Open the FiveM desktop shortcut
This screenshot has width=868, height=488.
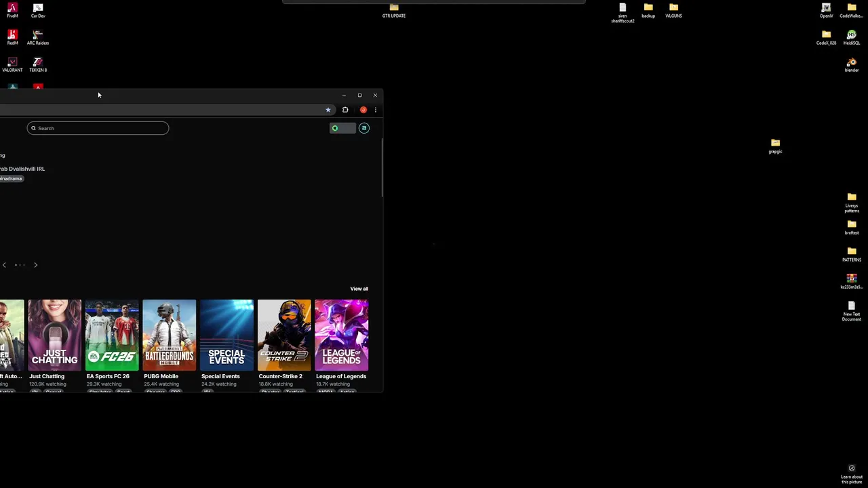click(x=12, y=10)
